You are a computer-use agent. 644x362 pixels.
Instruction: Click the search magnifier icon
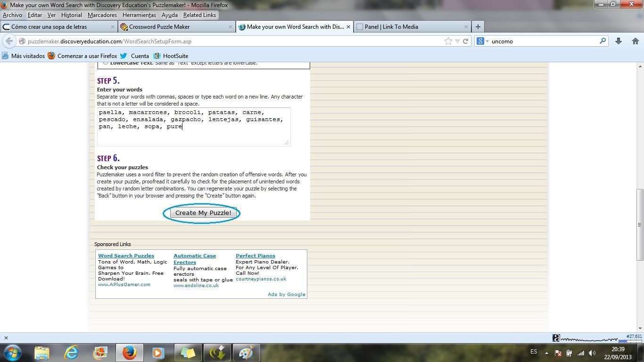click(602, 41)
